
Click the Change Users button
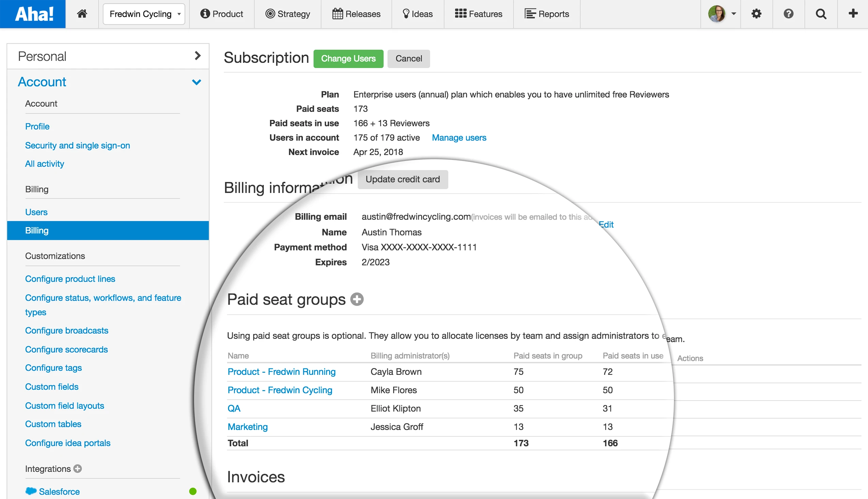click(x=348, y=59)
